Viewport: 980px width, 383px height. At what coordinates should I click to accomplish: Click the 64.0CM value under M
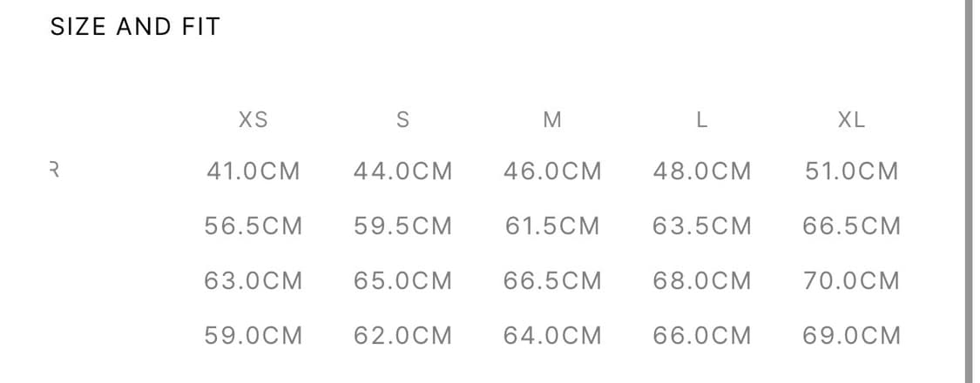click(552, 335)
